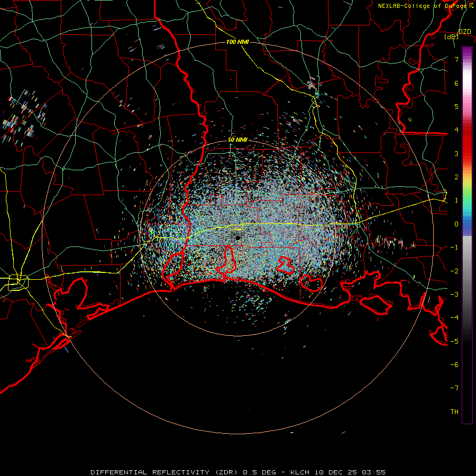Click the 5 value on the color scale

pos(456,106)
